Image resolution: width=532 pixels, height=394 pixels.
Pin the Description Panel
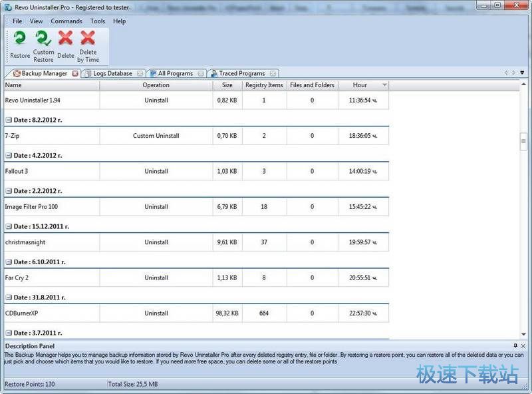click(515, 346)
